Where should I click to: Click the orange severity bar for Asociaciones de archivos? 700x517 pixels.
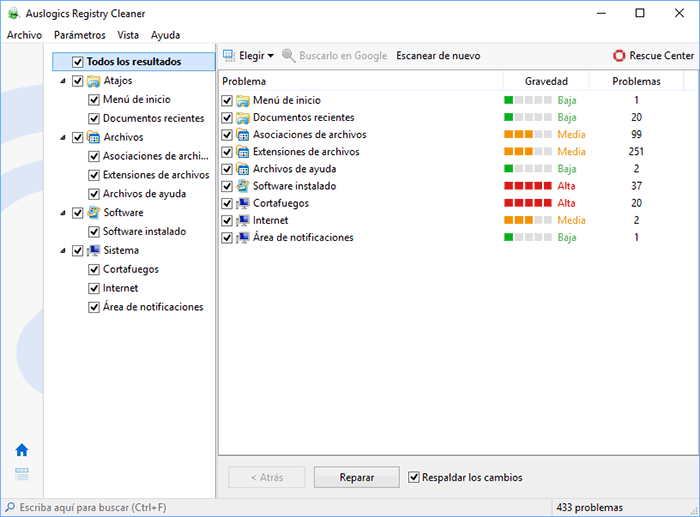(528, 134)
